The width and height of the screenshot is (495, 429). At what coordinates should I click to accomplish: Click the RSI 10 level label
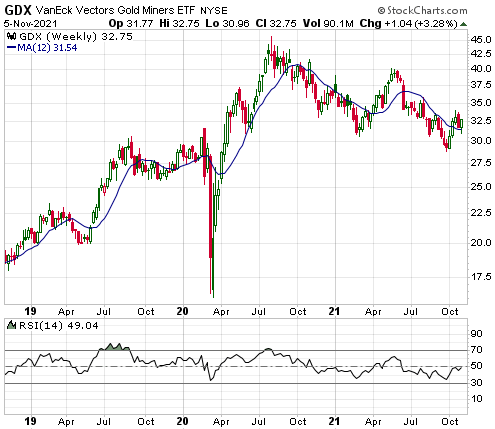click(x=476, y=399)
